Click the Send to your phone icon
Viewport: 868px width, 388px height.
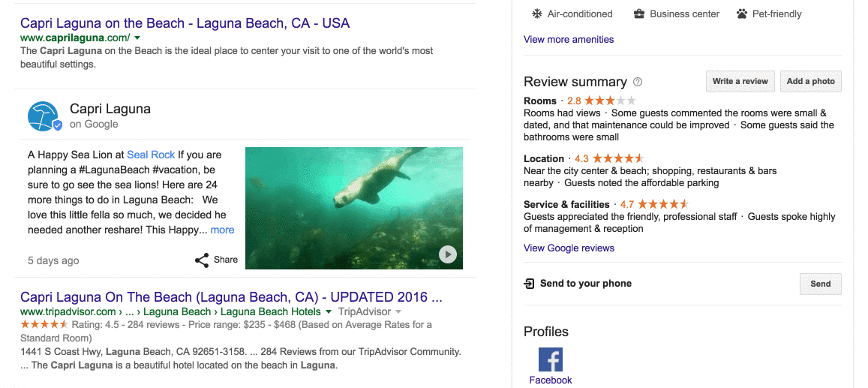pyautogui.click(x=529, y=284)
